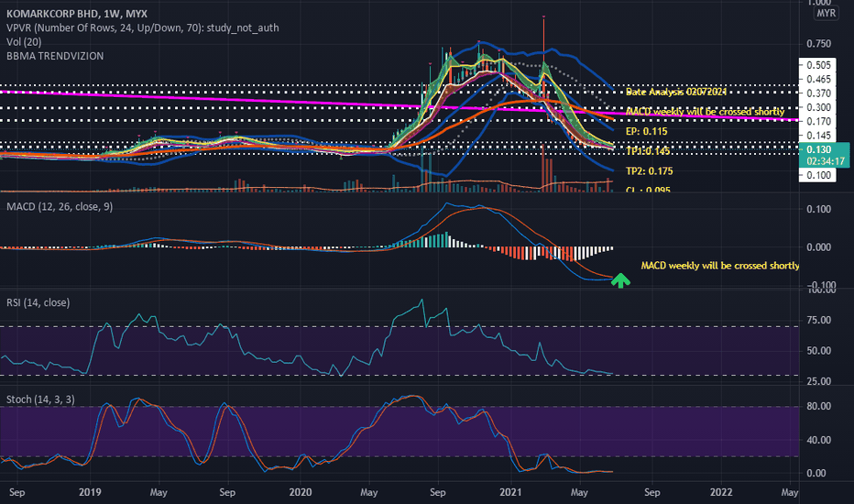Click the 0.750 price axis label
Viewport: 854px width, 504px height.
point(818,44)
